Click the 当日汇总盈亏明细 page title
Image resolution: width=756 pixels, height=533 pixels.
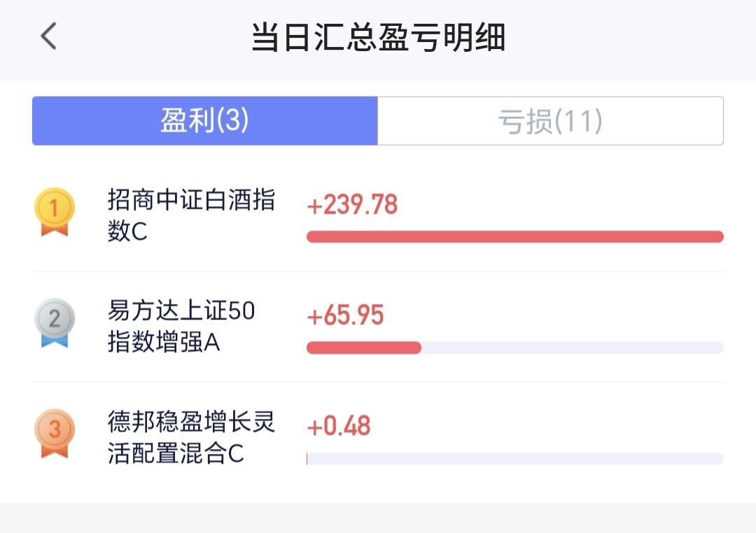pos(378,38)
